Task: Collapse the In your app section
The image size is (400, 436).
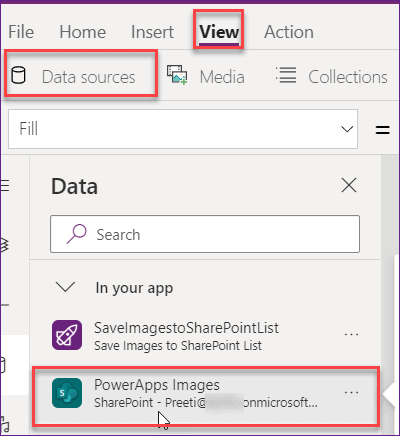Action: tap(65, 287)
